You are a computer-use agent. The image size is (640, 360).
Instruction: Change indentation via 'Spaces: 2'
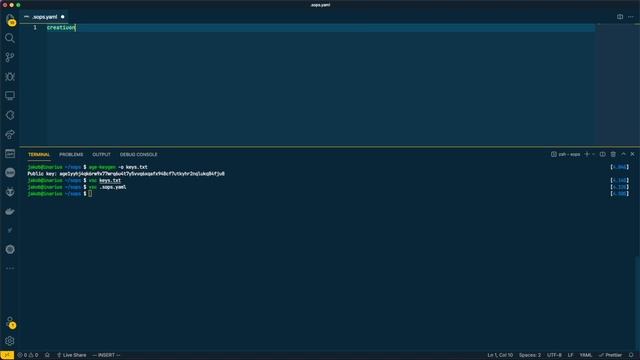point(530,355)
